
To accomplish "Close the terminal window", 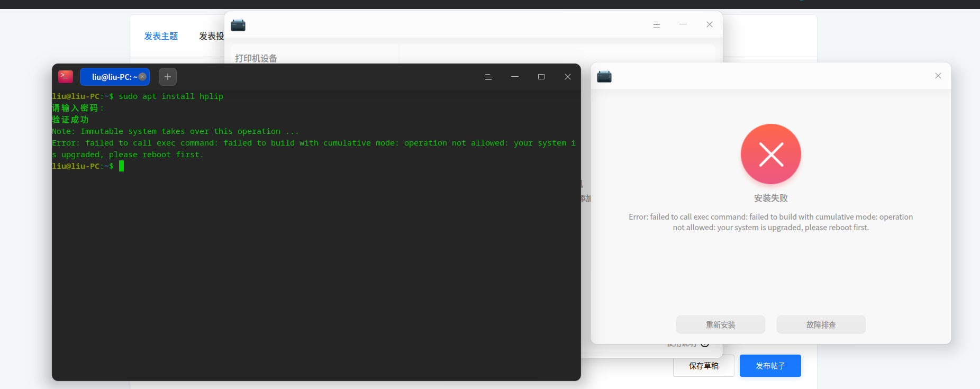I will coord(568,77).
